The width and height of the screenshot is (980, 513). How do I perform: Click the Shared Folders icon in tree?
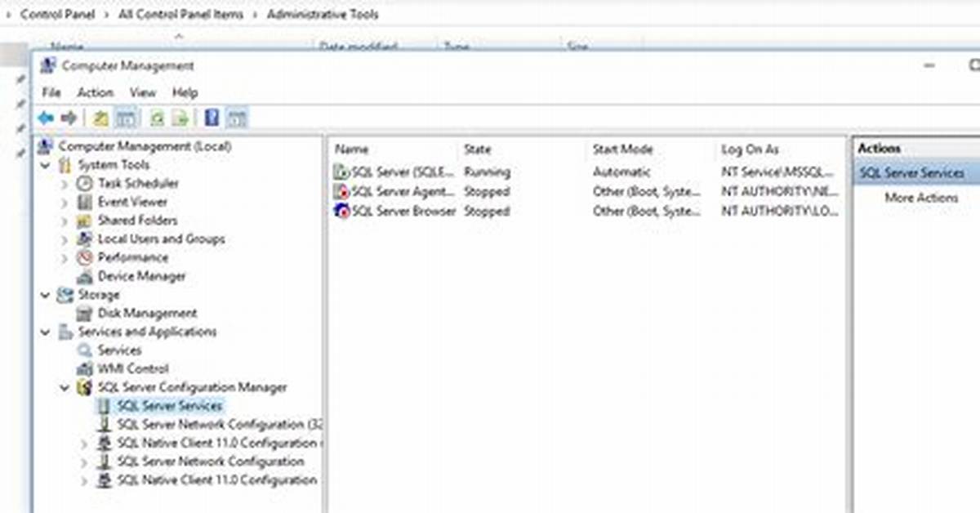pos(85,221)
